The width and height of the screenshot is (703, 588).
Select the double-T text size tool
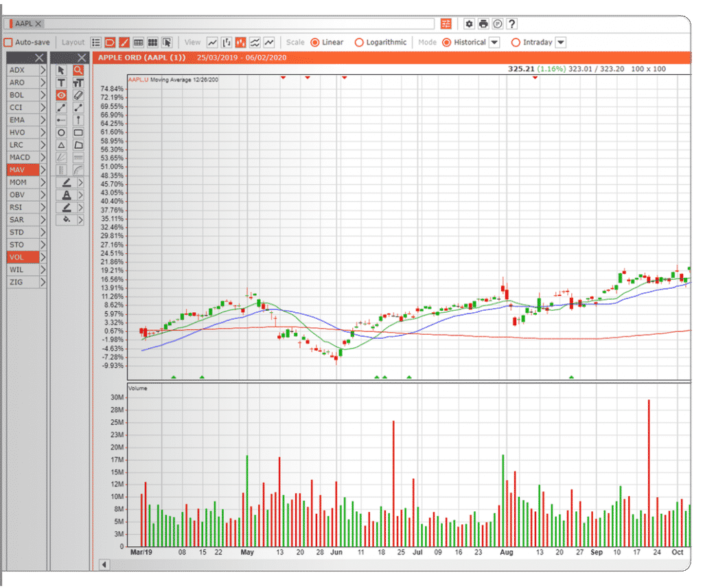pos(78,83)
